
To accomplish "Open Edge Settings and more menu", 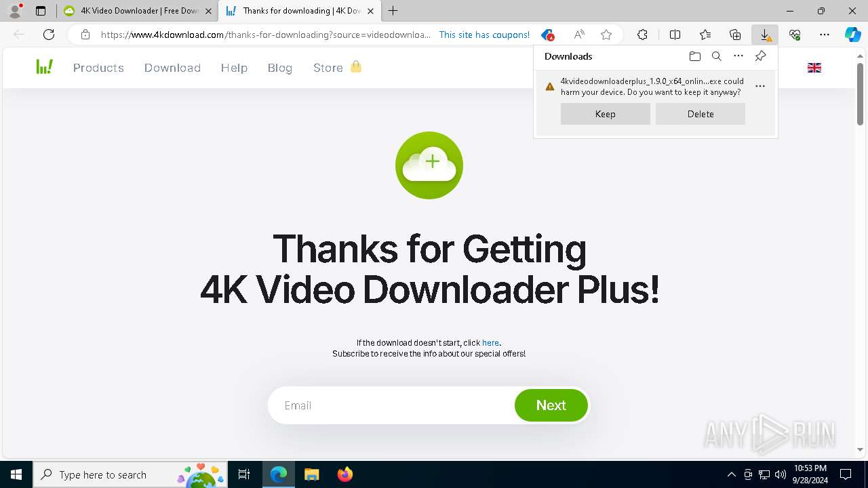I will (825, 35).
